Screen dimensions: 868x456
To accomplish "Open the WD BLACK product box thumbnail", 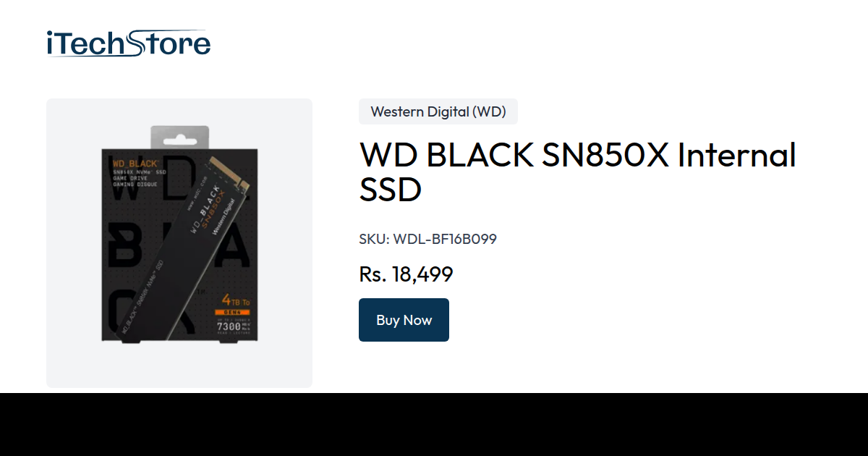I will 179,233.
